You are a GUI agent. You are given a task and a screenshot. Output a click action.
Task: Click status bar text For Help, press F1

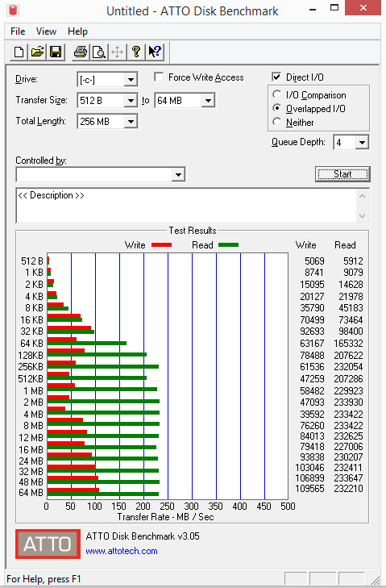tap(44, 578)
